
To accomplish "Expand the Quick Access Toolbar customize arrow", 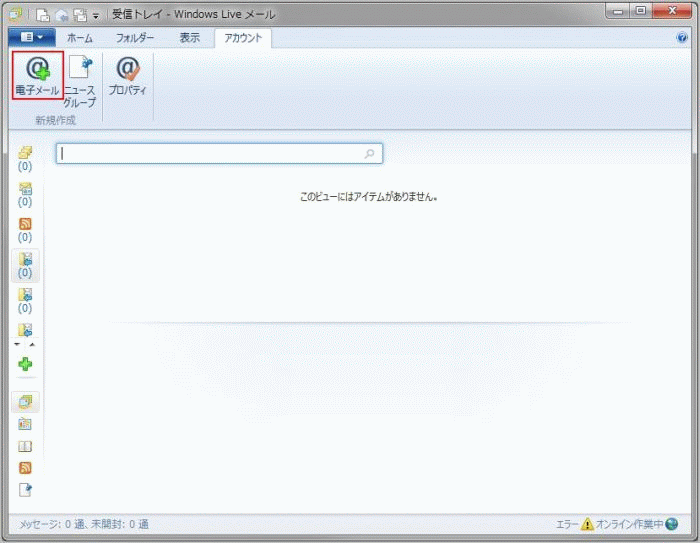I will point(96,16).
